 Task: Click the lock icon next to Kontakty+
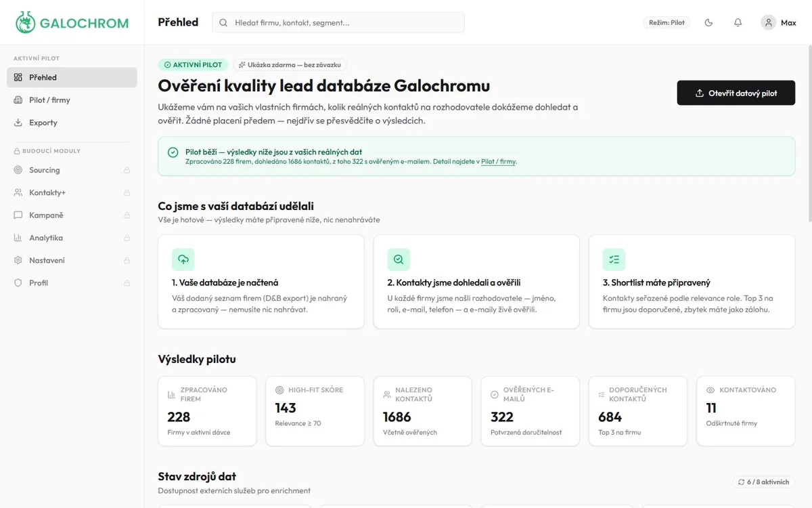click(x=127, y=193)
